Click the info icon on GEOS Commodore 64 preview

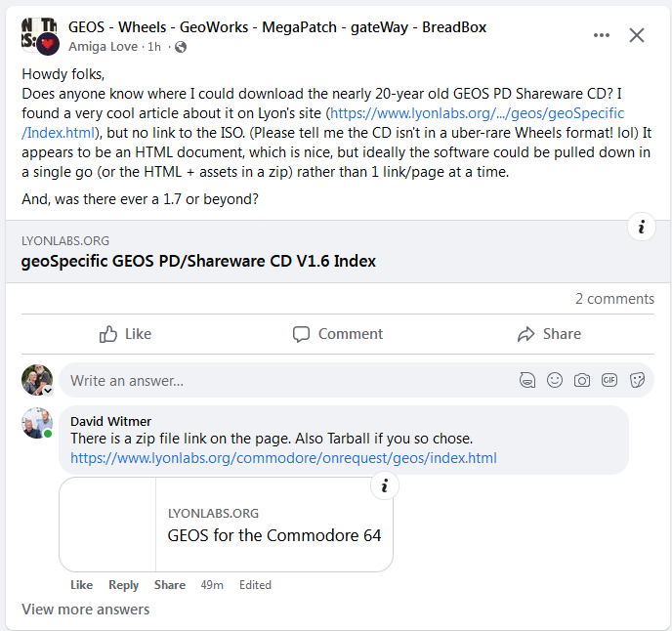tap(384, 485)
